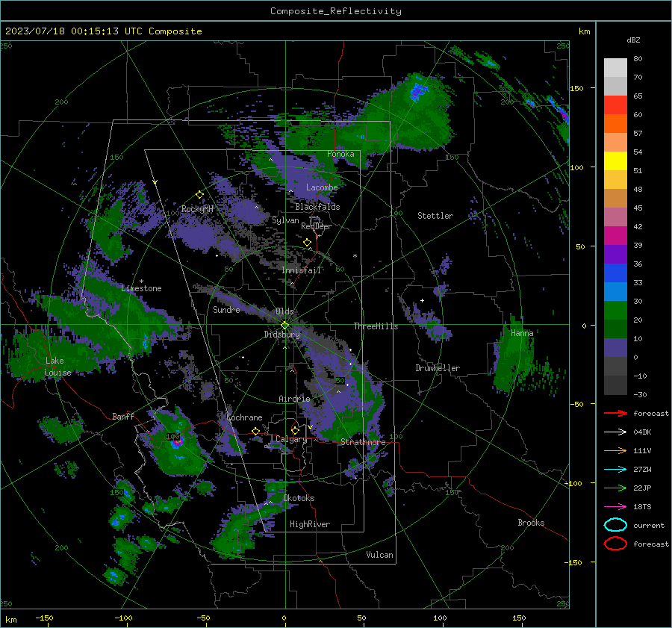This screenshot has height=628, width=672.
Task: Click the Lake Louise label
Action: 57,367
